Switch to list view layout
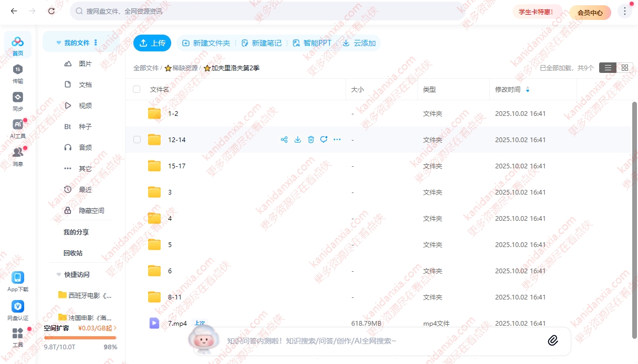The height and width of the screenshot is (364, 638). point(608,68)
